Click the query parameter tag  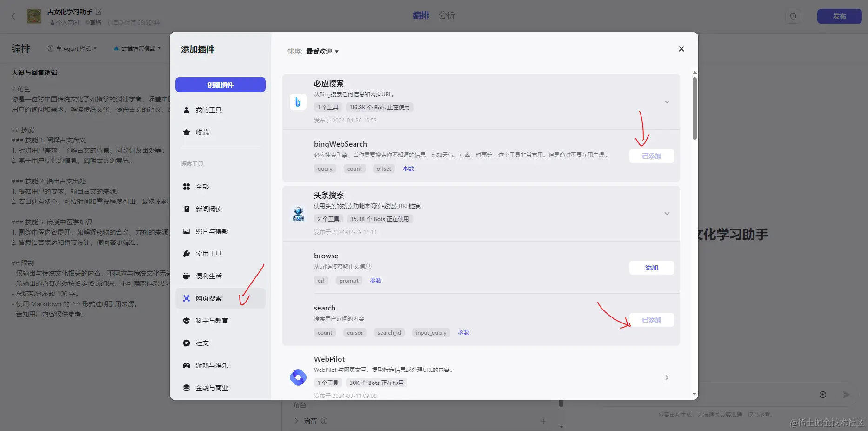point(325,169)
